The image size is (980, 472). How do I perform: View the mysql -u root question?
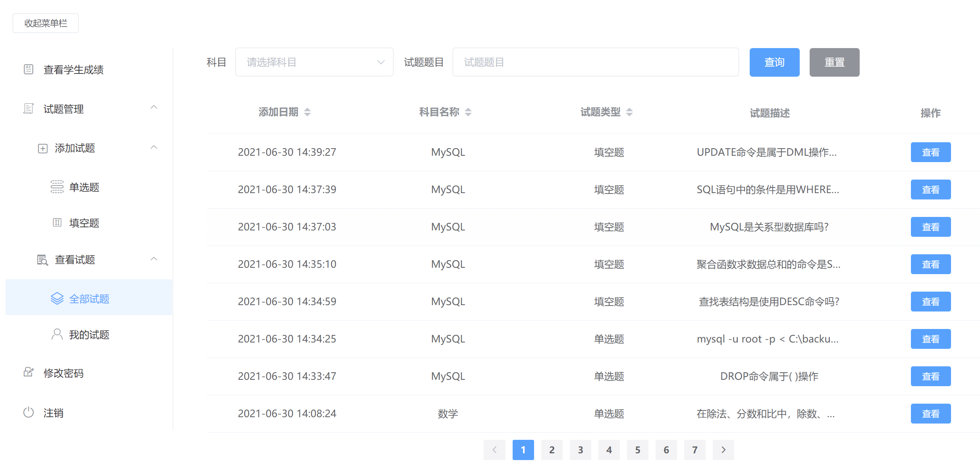(x=930, y=339)
